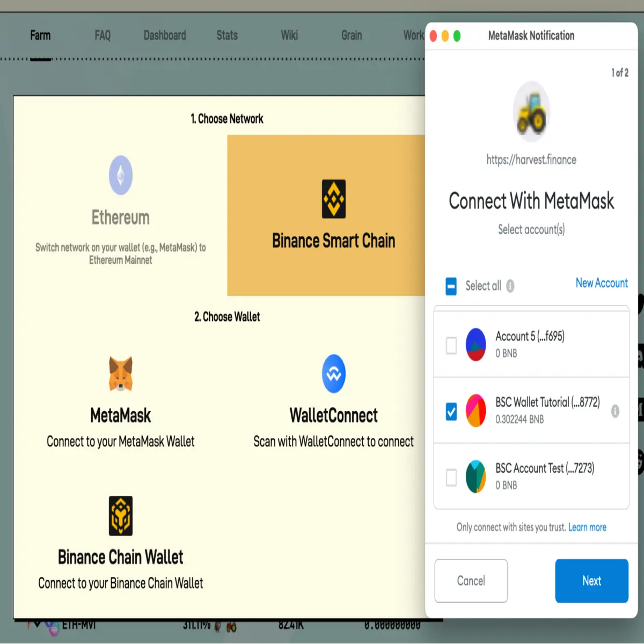Click the '1 of 2' page indicator
644x644 pixels.
click(620, 72)
